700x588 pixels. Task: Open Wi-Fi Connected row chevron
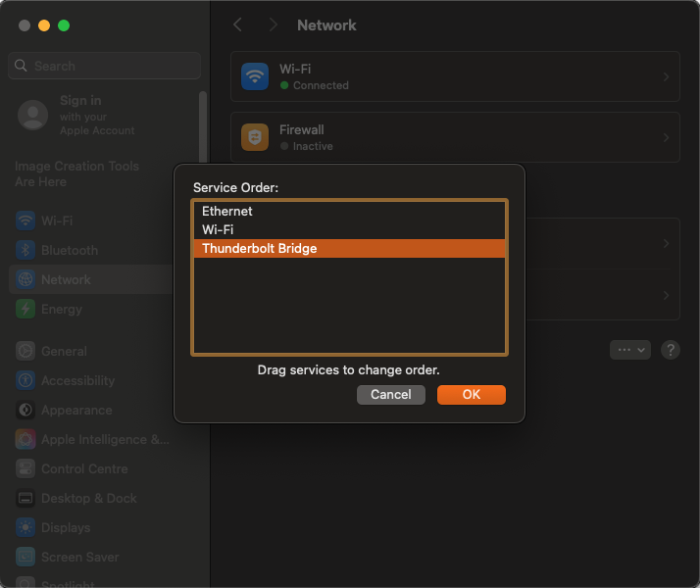coord(666,76)
